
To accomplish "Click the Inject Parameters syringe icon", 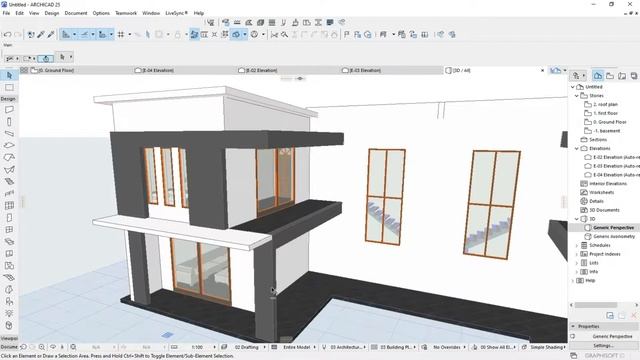I will pyautogui.click(x=51, y=35).
